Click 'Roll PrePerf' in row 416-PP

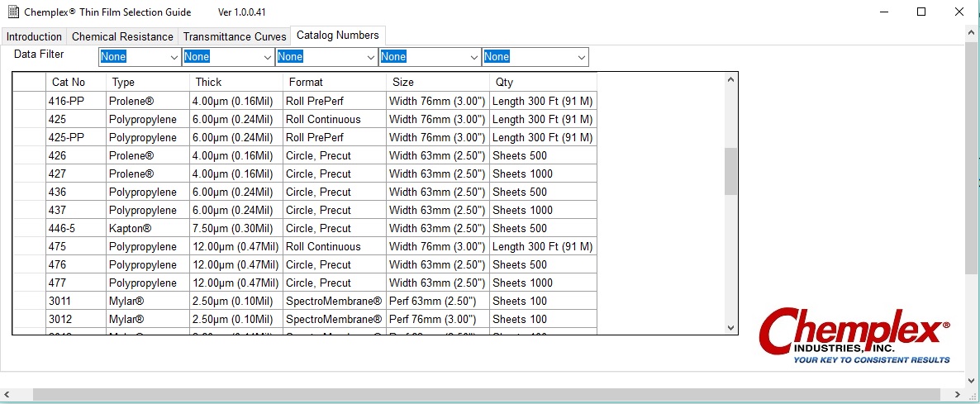(x=335, y=101)
